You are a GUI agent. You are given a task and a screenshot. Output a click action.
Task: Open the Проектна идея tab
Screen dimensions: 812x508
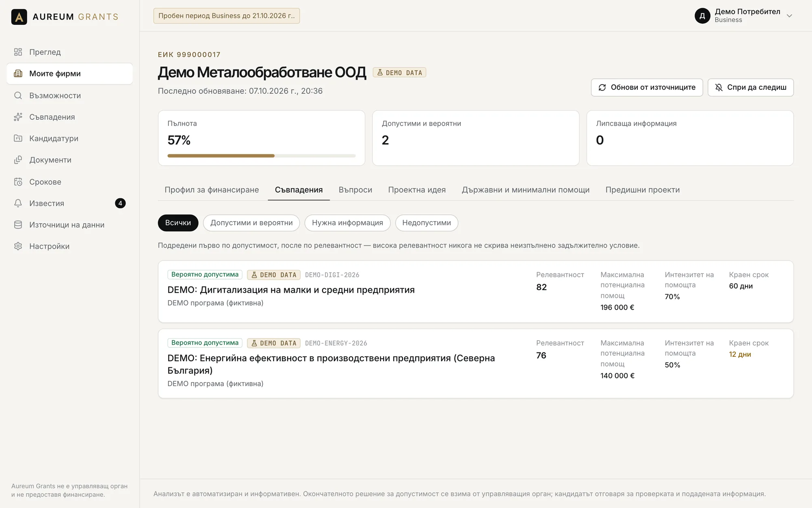tap(417, 190)
